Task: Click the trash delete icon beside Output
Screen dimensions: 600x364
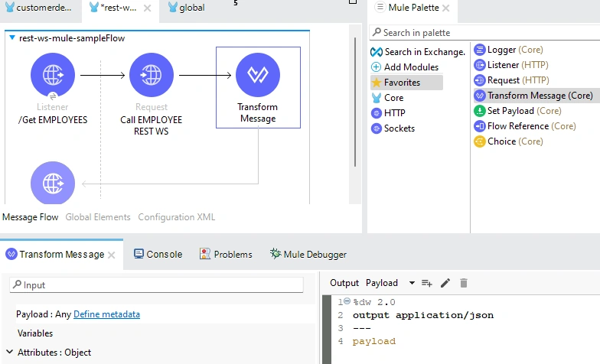Action: pyautogui.click(x=464, y=283)
